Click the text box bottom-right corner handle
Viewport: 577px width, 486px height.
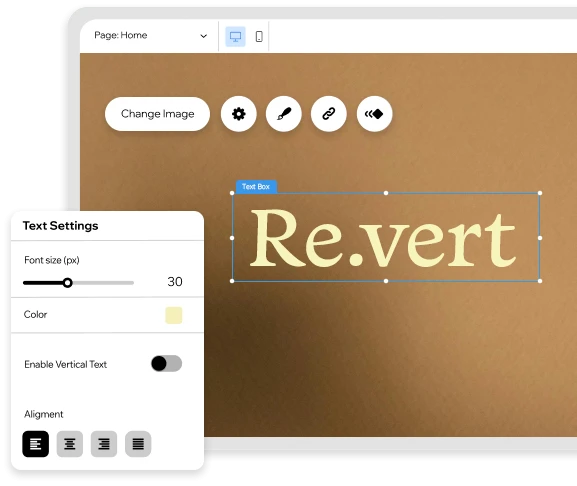[540, 281]
